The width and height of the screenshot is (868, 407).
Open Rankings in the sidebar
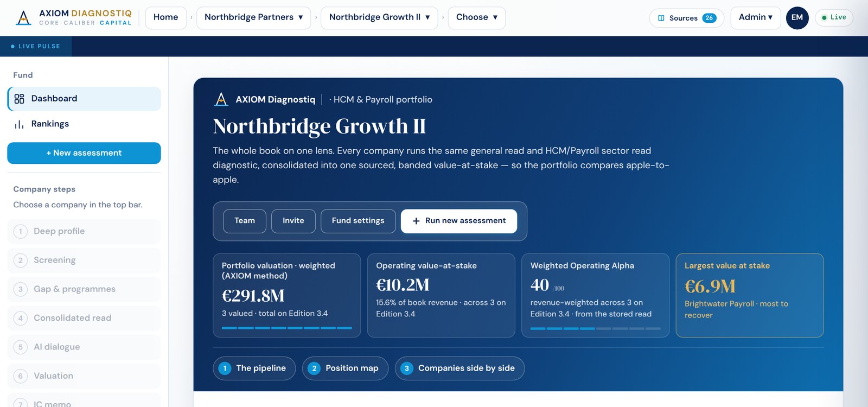click(x=84, y=124)
